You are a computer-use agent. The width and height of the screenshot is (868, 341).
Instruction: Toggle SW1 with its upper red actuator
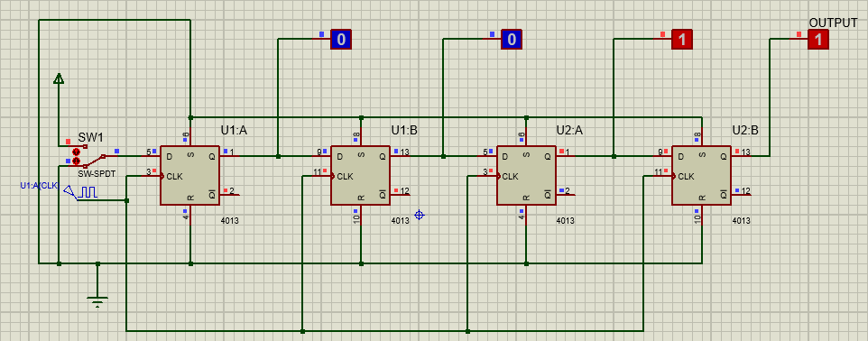coord(77,152)
